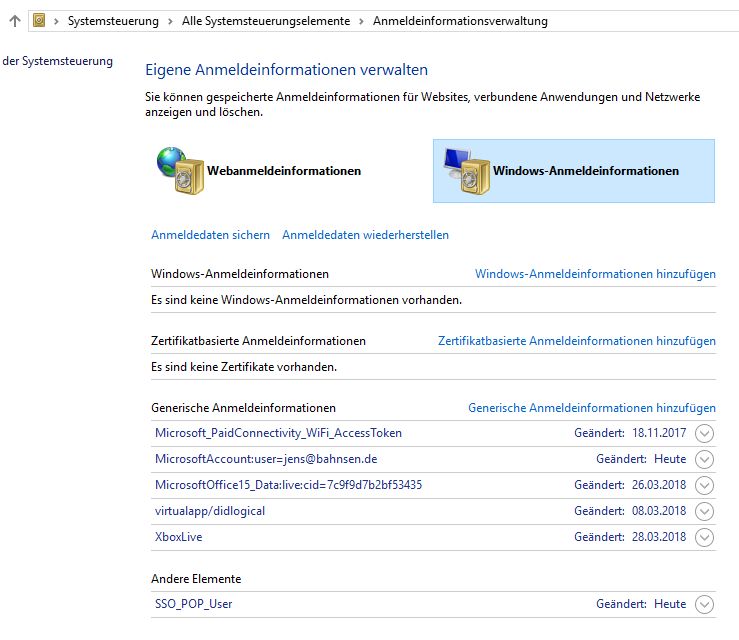Viewport: 739px width, 640px height.
Task: Click the Windows-Anmeldeinformationen computer vault icon
Action: point(467,171)
